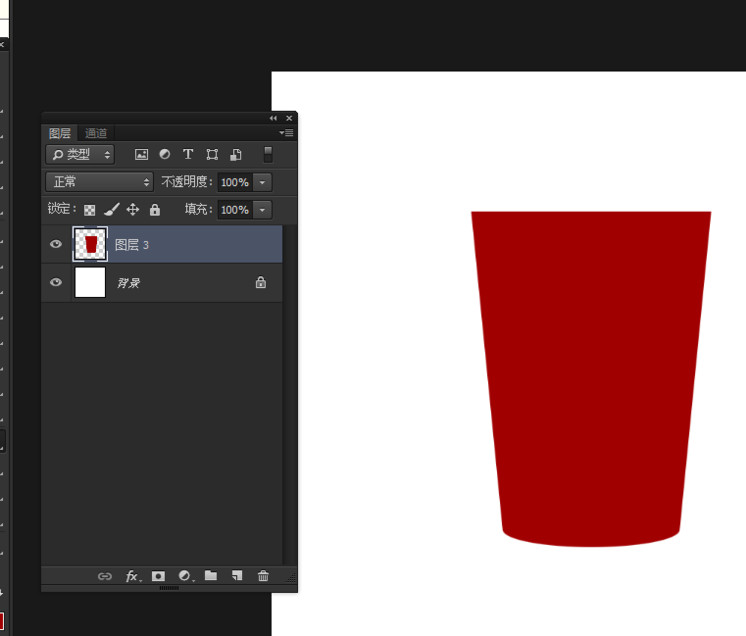Screen dimensions: 746x636
Task: Click the 填充 fill percentage field
Action: coord(234,210)
